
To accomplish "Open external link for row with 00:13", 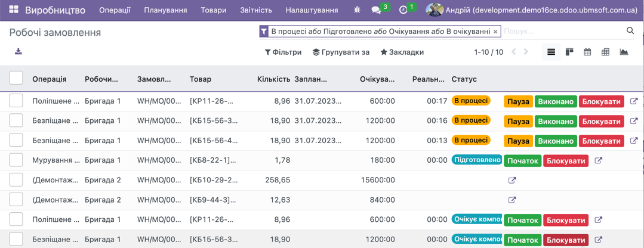I will (x=633, y=141).
